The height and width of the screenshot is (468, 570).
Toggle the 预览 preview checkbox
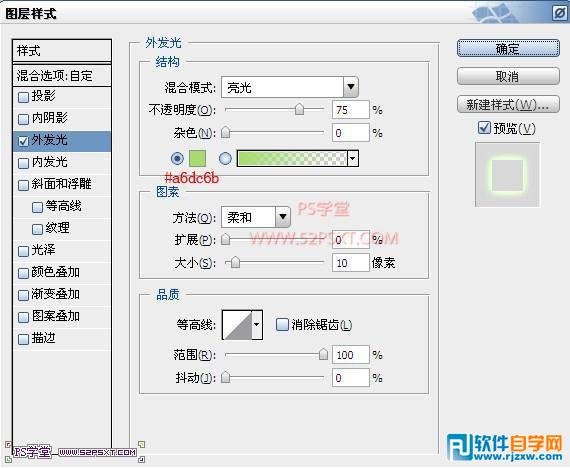point(484,128)
